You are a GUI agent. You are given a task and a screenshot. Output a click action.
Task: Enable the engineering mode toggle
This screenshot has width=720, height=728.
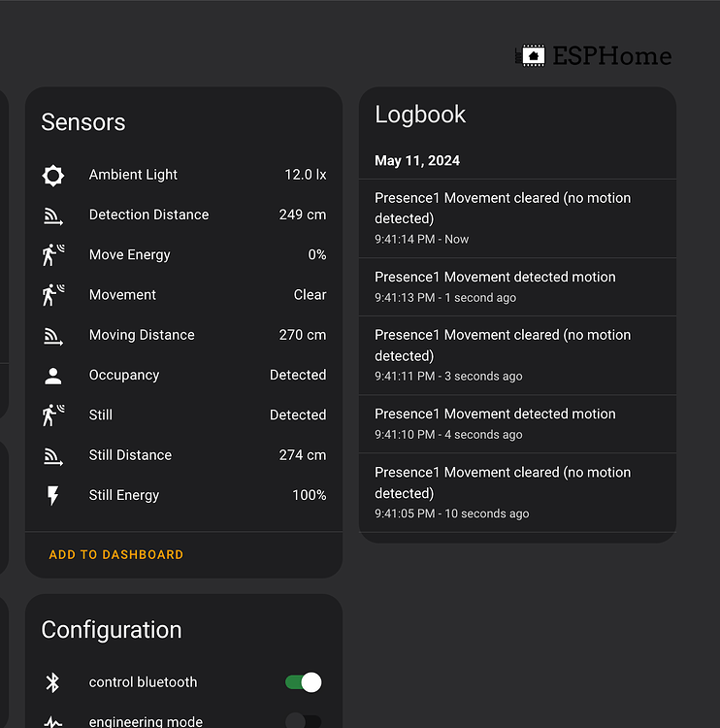pos(303,721)
